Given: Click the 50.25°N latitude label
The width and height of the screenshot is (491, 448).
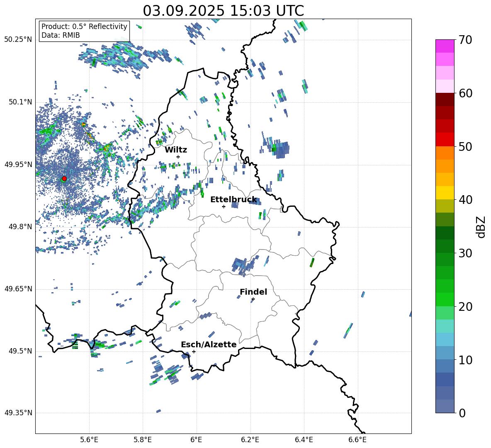Looking at the screenshot, I should click(x=18, y=40).
